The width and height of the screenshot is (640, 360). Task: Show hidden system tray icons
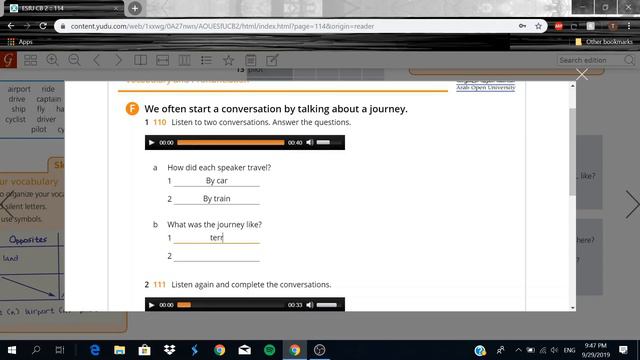[518, 350]
